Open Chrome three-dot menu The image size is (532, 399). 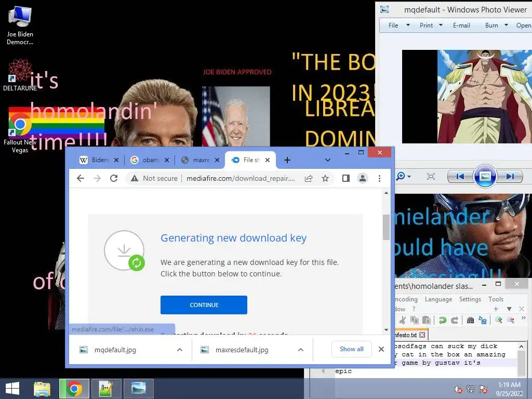[x=379, y=178]
